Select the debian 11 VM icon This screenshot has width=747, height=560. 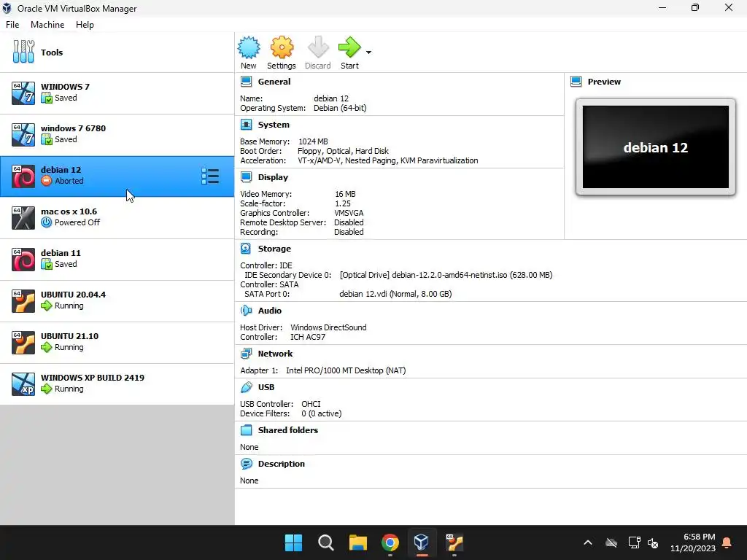click(x=23, y=259)
